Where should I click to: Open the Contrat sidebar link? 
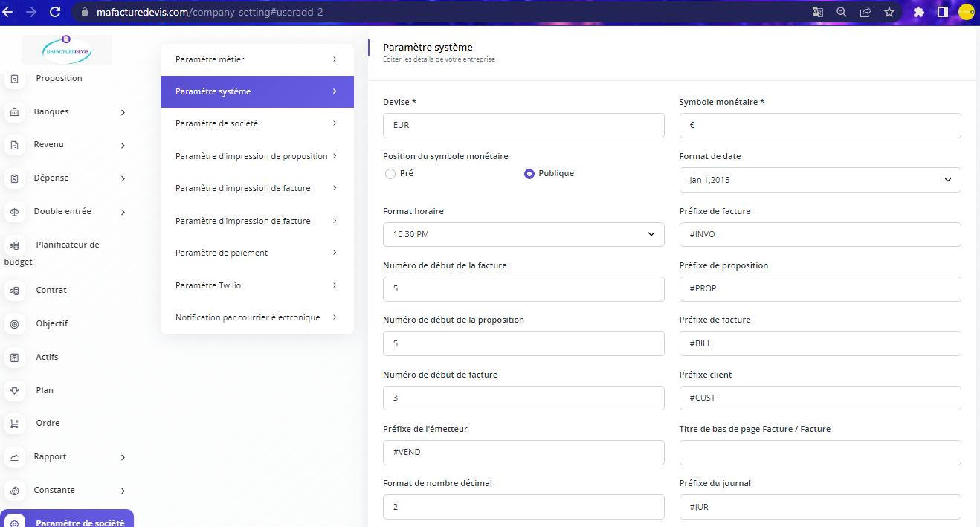[51, 290]
